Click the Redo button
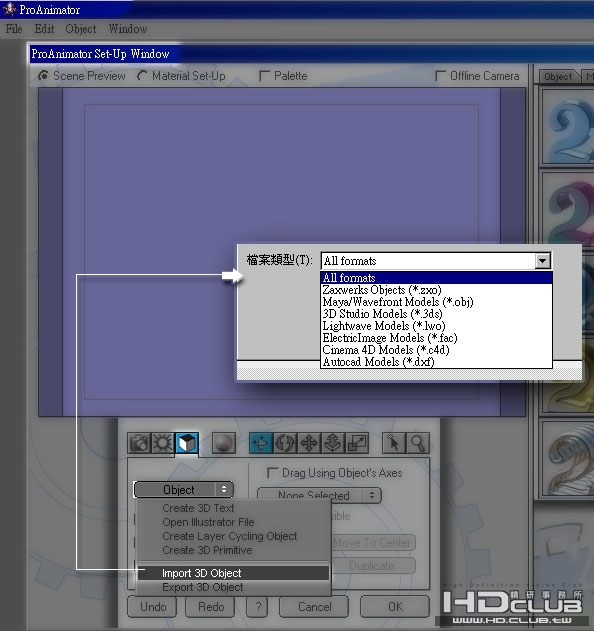 [210, 606]
